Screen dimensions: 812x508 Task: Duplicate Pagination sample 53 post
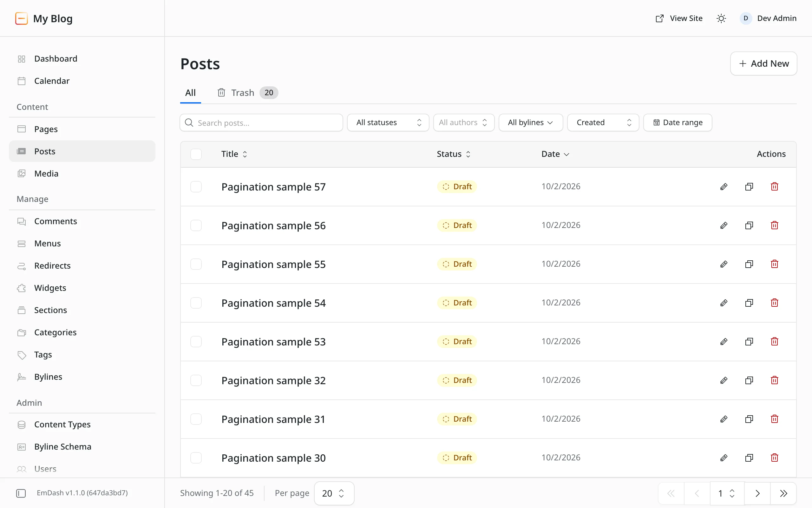tap(749, 341)
